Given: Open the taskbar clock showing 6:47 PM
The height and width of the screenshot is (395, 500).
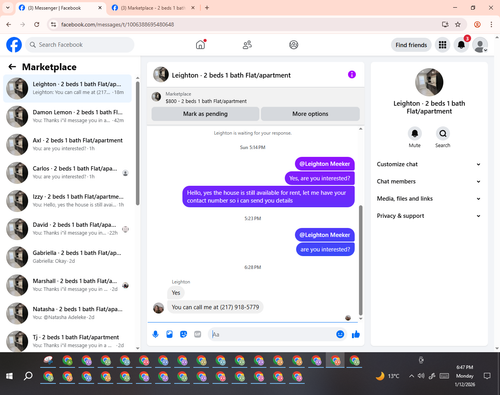Looking at the screenshot, I should tap(465, 376).
